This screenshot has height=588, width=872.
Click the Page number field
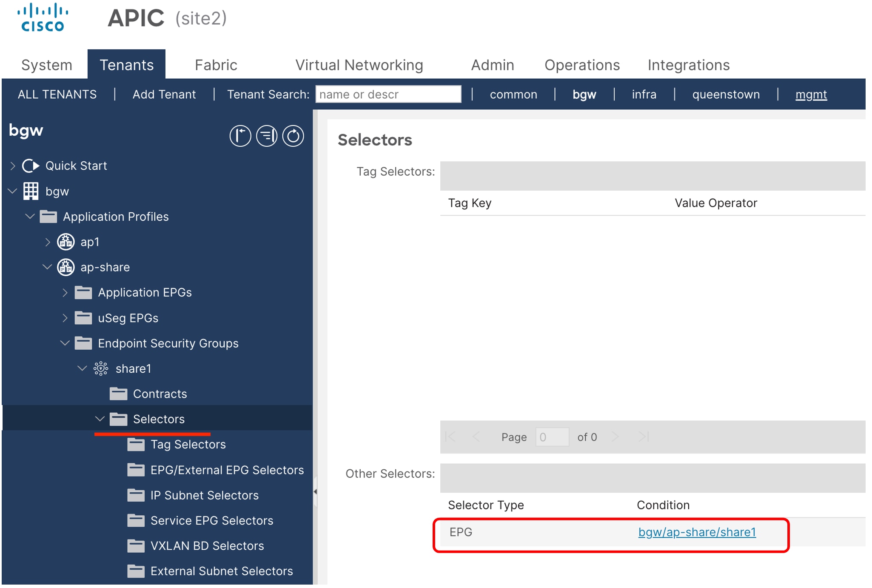click(552, 437)
